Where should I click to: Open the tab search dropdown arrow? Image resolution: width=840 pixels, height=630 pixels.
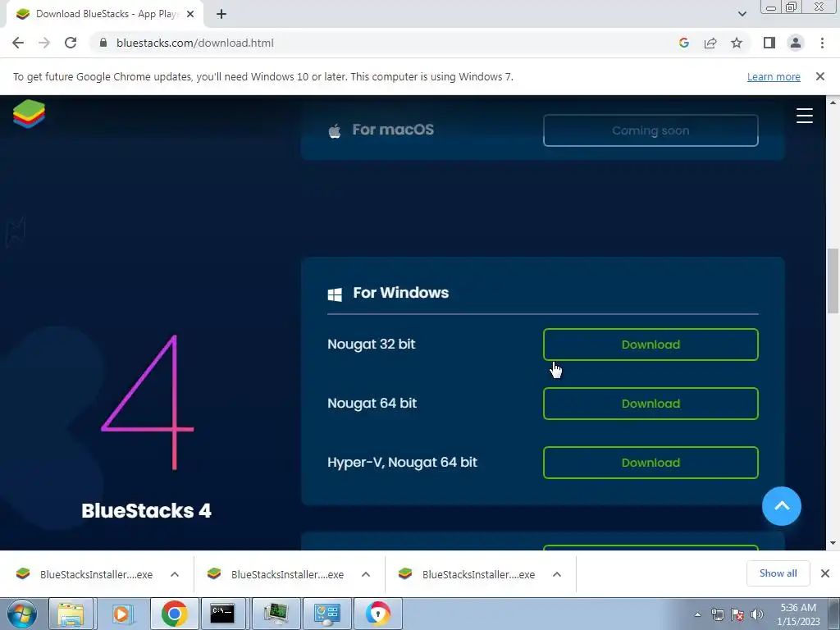(x=742, y=14)
